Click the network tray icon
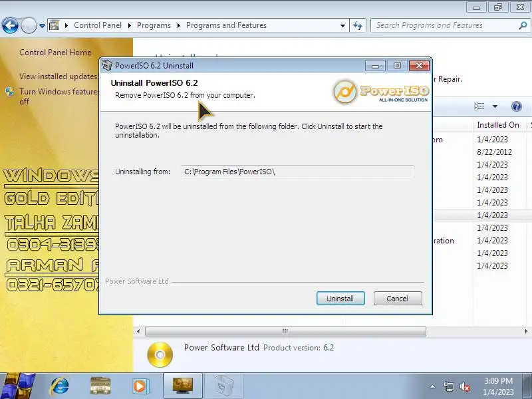 click(x=448, y=386)
